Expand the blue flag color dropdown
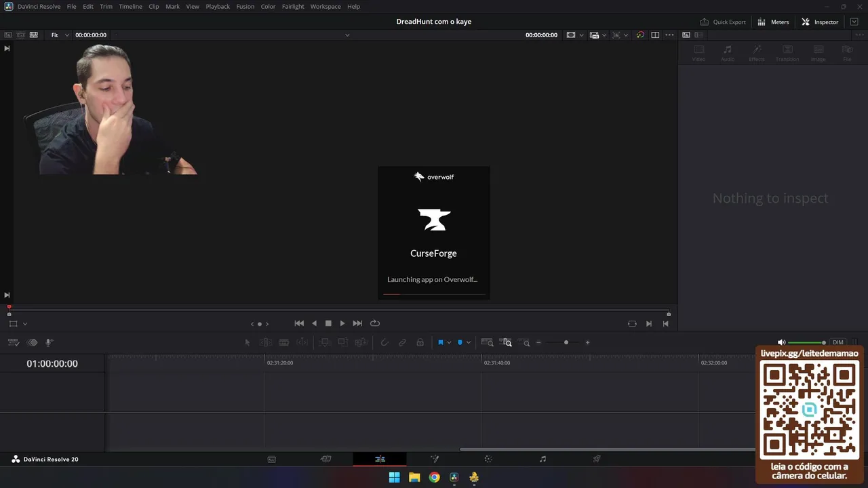Screen dimensions: 868x488 click(x=449, y=342)
